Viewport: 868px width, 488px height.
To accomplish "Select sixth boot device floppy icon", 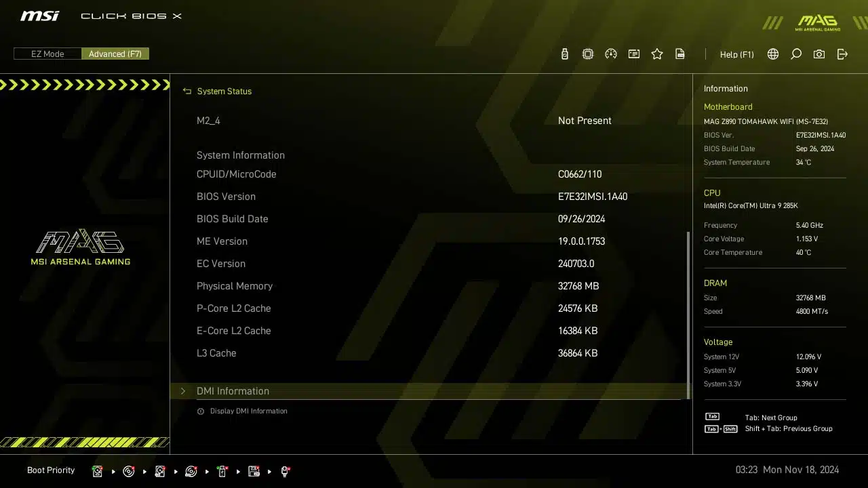I will [x=254, y=471].
